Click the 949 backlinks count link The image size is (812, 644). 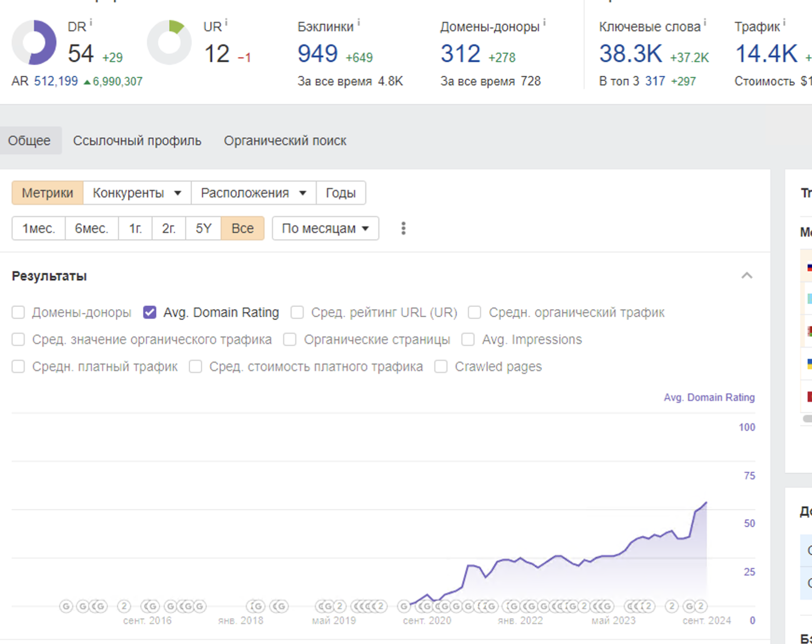point(317,54)
